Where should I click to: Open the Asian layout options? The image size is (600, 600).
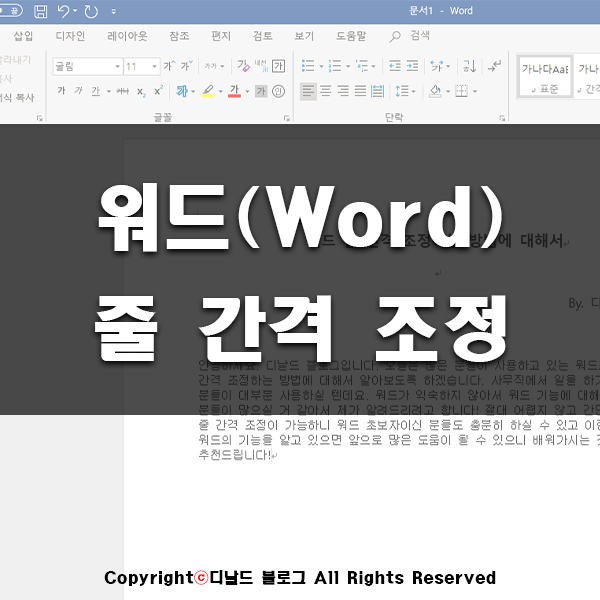click(440, 66)
